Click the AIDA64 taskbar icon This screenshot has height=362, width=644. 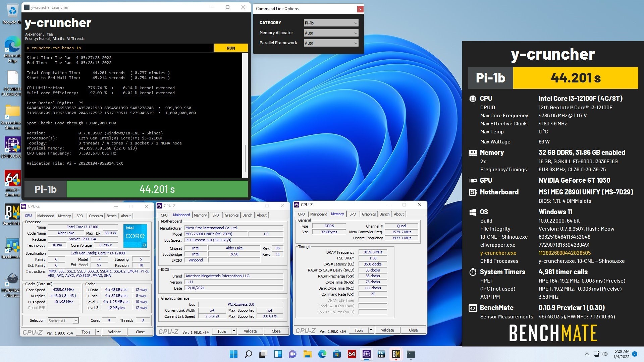tap(352, 354)
